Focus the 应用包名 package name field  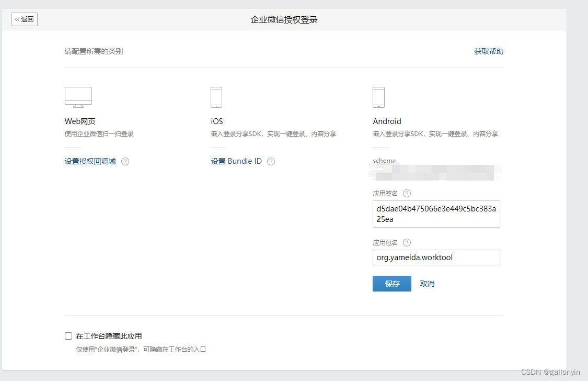[436, 257]
